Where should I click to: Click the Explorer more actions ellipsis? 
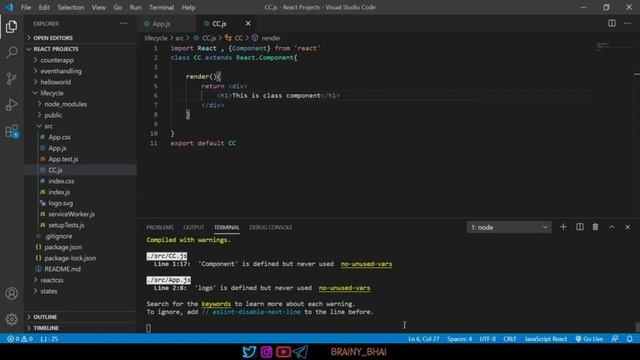[123, 24]
